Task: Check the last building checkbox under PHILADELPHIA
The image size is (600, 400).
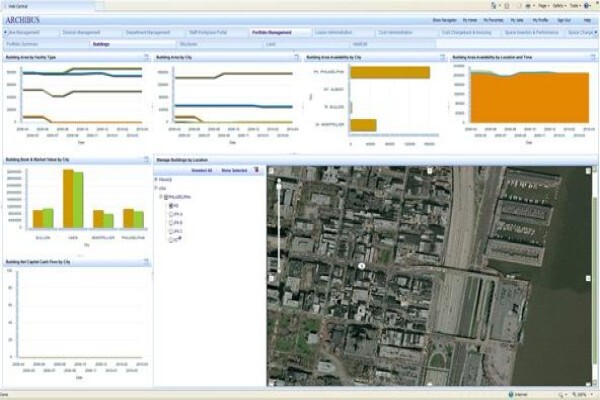Action: [x=171, y=240]
